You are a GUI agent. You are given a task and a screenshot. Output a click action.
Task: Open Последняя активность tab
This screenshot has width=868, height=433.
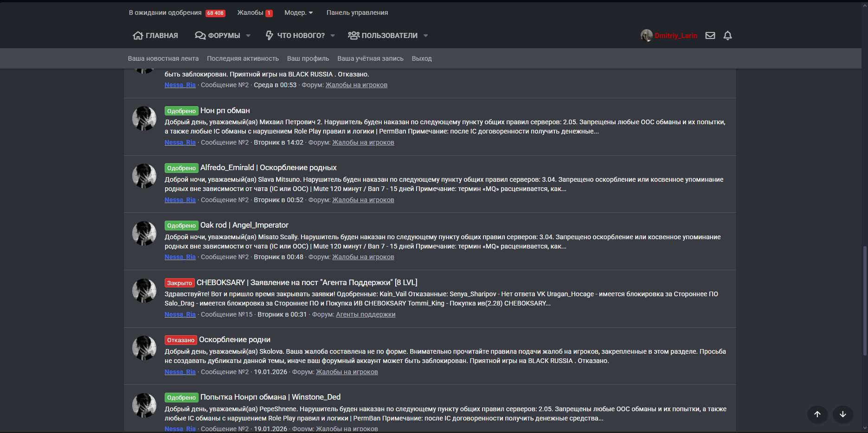click(243, 58)
